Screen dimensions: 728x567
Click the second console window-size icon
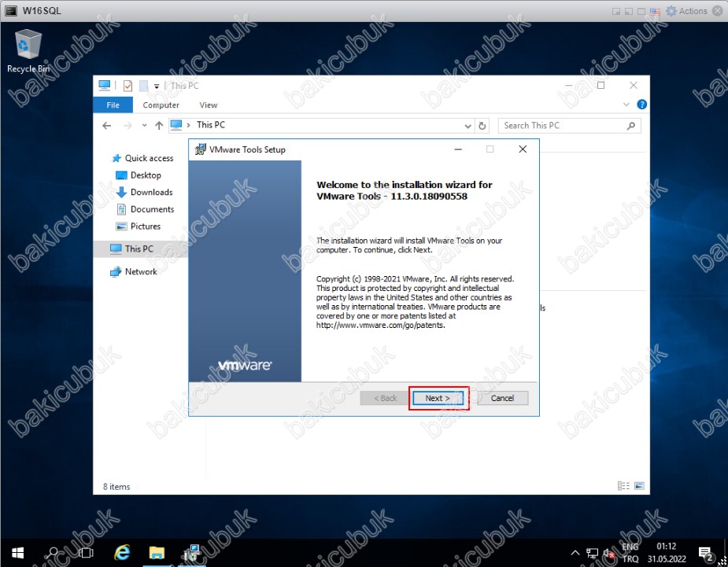pyautogui.click(x=629, y=12)
